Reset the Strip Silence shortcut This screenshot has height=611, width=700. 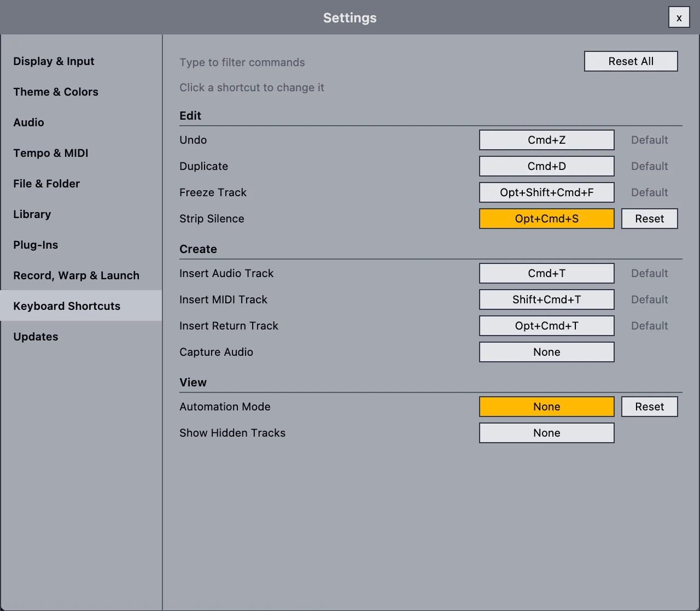pos(650,219)
